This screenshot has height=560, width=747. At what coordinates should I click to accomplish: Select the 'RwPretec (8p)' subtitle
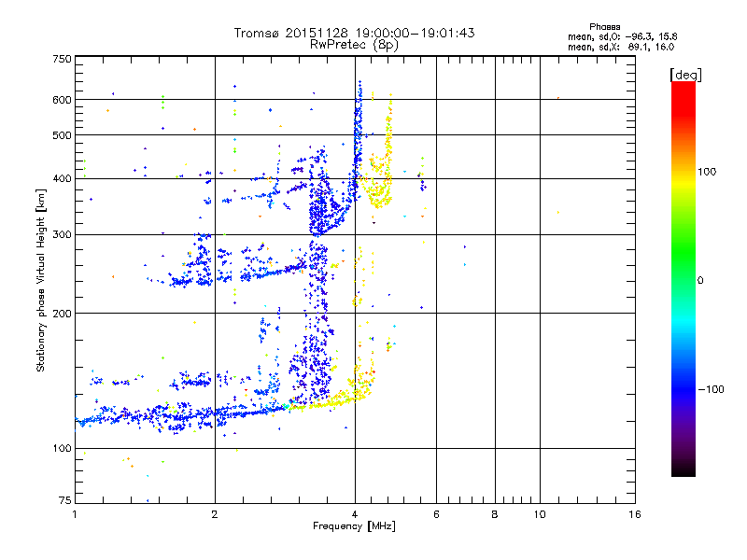(355, 45)
